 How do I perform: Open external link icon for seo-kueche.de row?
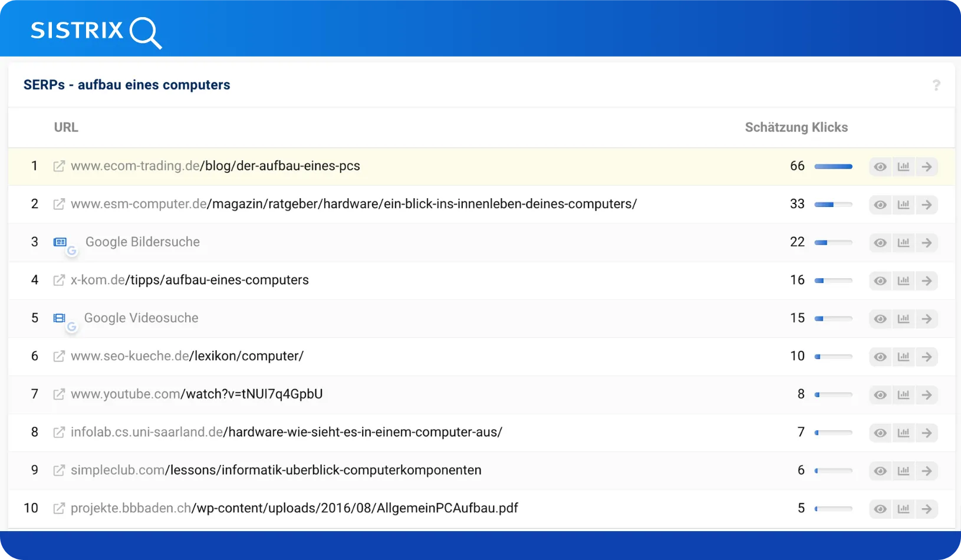click(59, 356)
